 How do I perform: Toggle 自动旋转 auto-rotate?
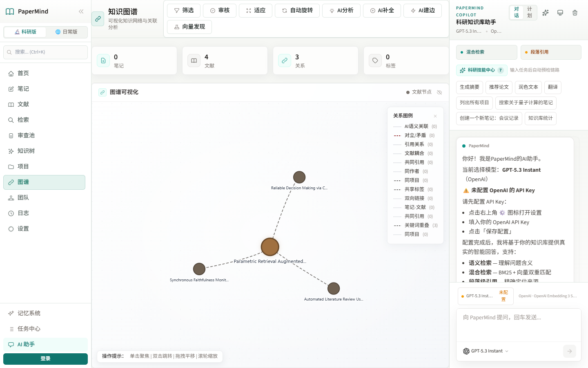(x=297, y=10)
